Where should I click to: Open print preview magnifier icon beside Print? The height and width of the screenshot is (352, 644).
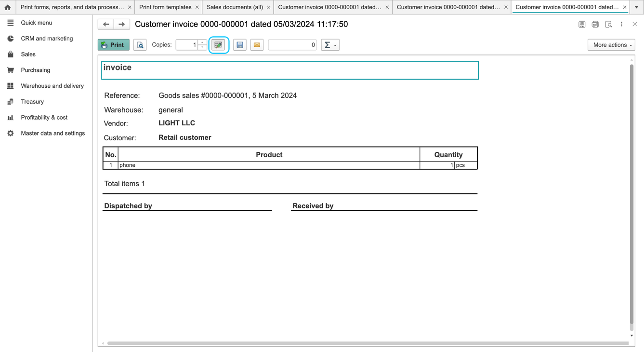(140, 45)
